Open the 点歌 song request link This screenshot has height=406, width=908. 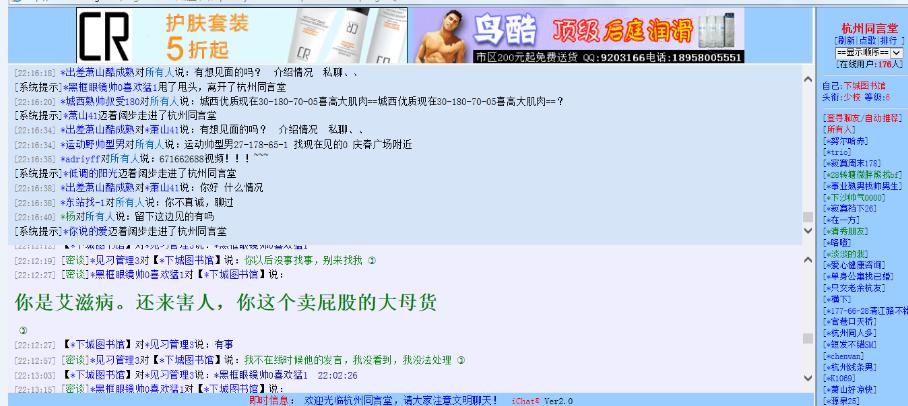(x=867, y=40)
